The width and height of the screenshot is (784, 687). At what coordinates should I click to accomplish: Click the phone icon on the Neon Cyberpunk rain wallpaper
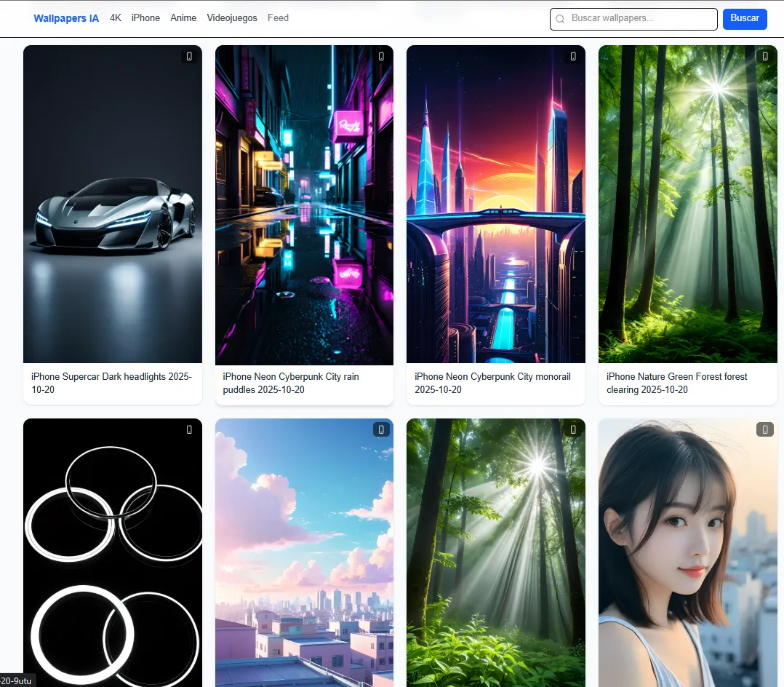click(381, 55)
